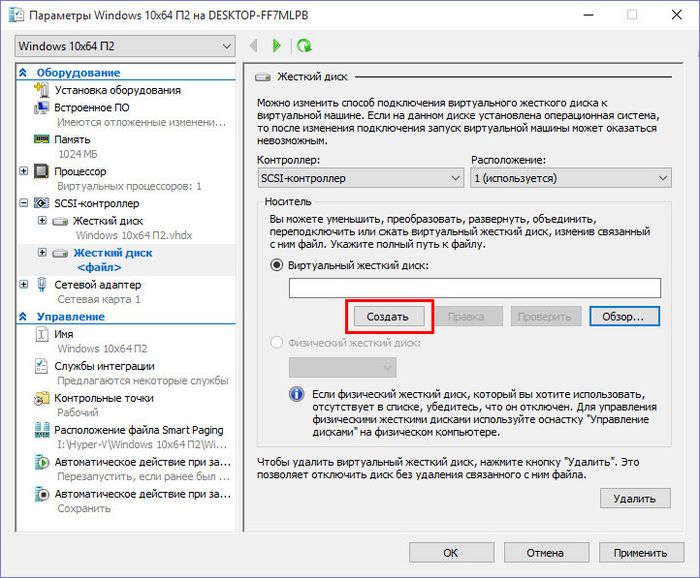
Task: Click the Создать button
Action: [389, 316]
